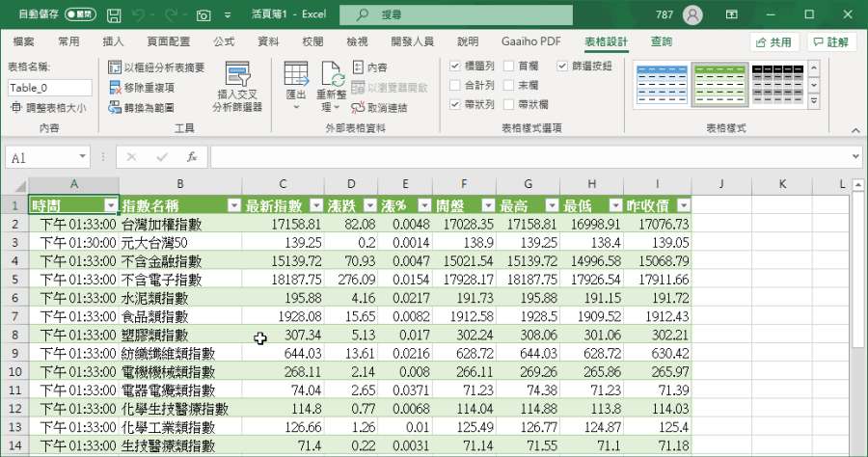This screenshot has height=457, width=868.
Task: Switch to the 常用 tab
Action: 68,41
